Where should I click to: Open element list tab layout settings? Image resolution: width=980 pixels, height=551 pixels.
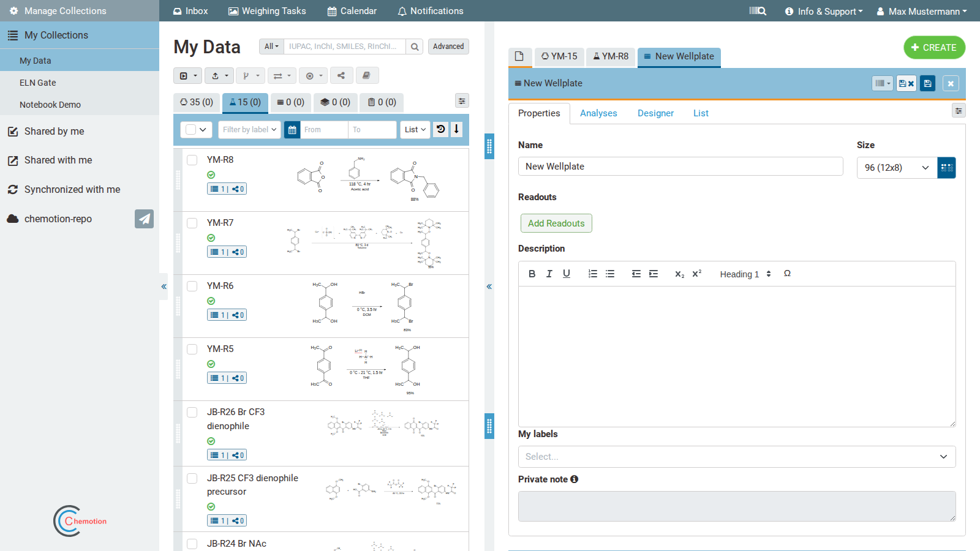click(462, 101)
